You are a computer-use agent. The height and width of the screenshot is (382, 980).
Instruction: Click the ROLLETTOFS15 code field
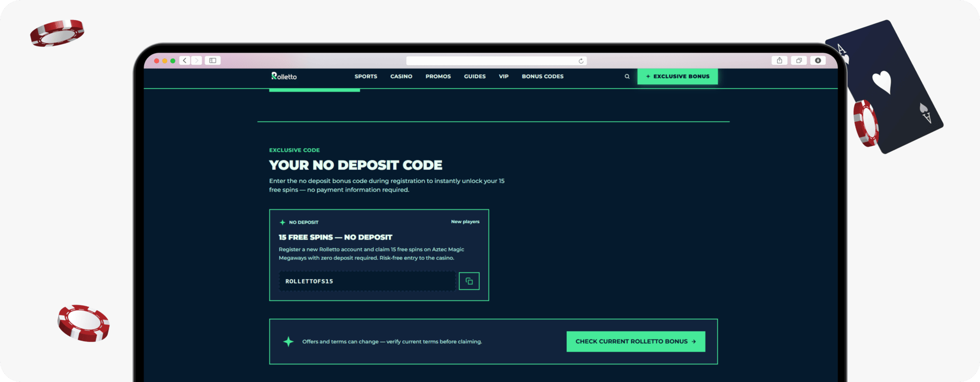pyautogui.click(x=367, y=281)
